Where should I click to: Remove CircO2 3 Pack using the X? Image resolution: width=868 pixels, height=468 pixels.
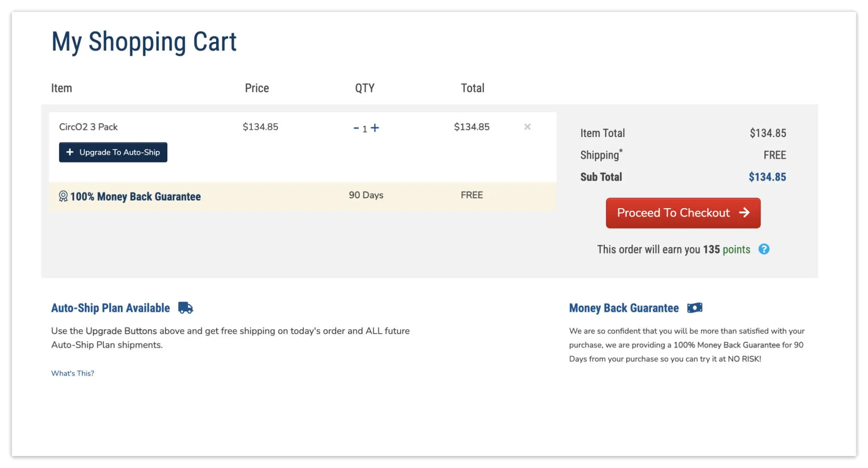pyautogui.click(x=527, y=126)
